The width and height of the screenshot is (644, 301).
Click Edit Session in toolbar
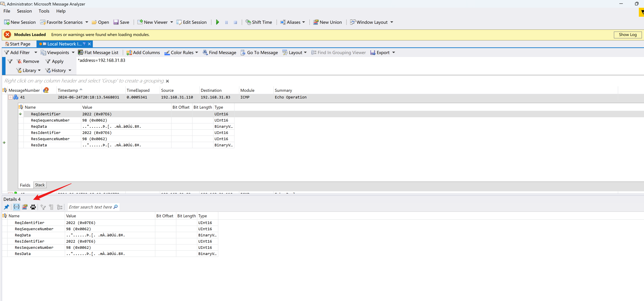[191, 22]
